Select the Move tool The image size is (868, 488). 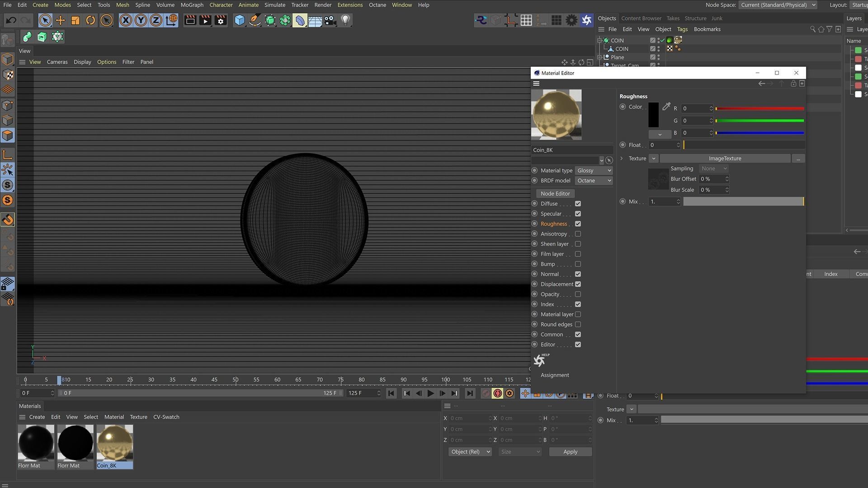[60, 20]
